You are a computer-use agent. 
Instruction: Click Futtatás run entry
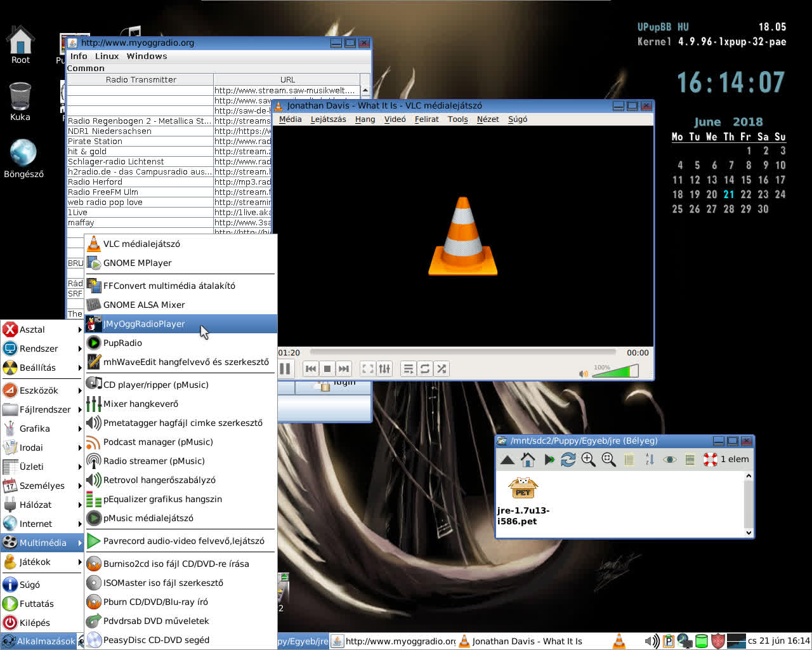coord(43,604)
